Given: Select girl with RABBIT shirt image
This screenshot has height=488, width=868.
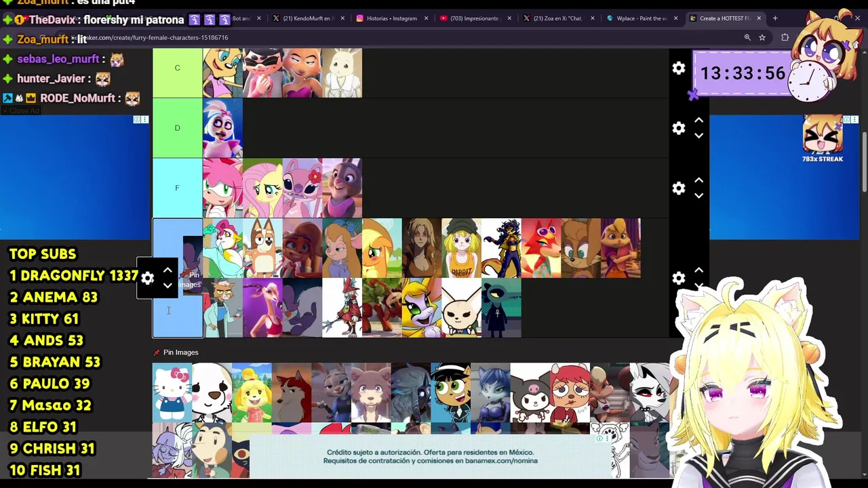Looking at the screenshot, I should tap(462, 248).
